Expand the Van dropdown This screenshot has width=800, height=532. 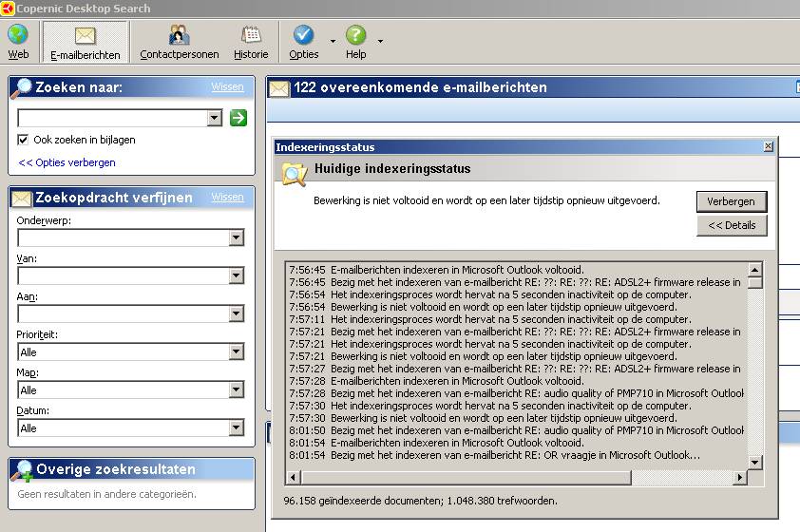click(x=237, y=275)
